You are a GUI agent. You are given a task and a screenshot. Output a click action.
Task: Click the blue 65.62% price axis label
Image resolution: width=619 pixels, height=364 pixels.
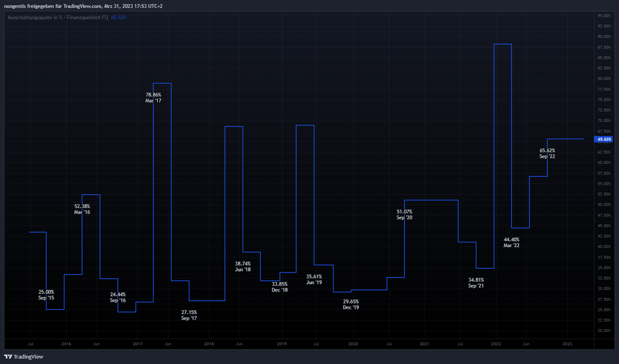point(604,139)
